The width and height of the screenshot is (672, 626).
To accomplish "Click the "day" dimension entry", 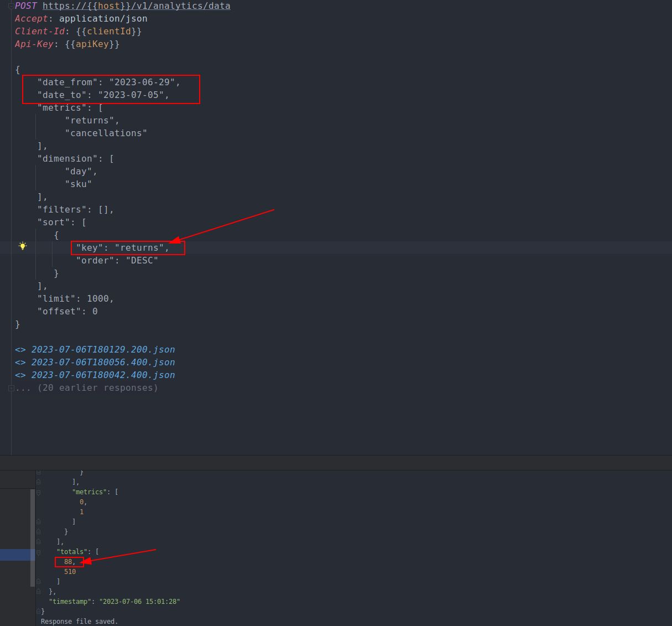I will pyautogui.click(x=79, y=172).
